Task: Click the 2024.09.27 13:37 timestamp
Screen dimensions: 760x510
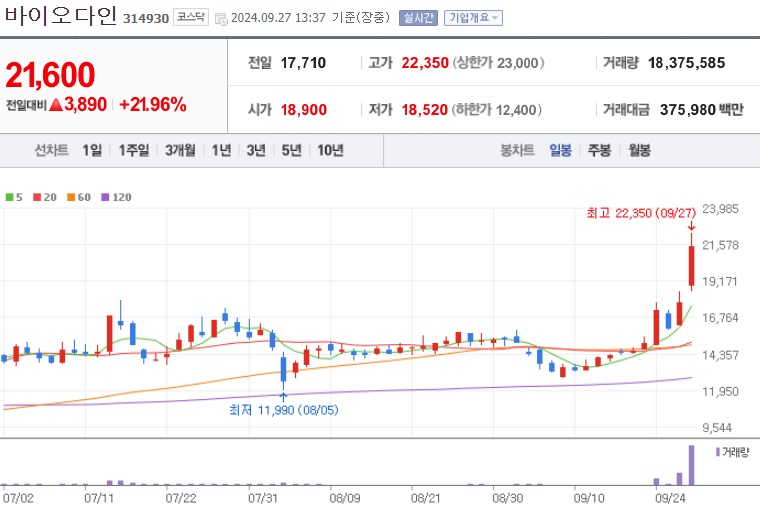Action: 278,18
